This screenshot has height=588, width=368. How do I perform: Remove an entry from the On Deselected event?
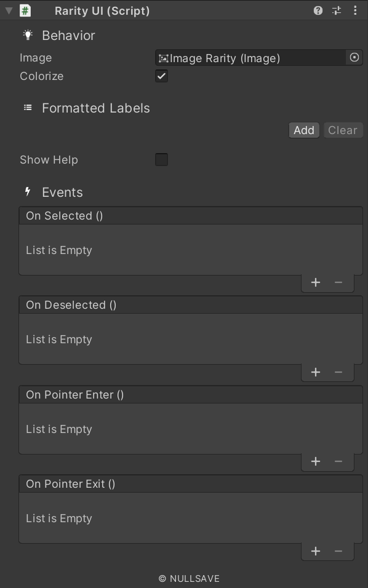[x=338, y=371]
